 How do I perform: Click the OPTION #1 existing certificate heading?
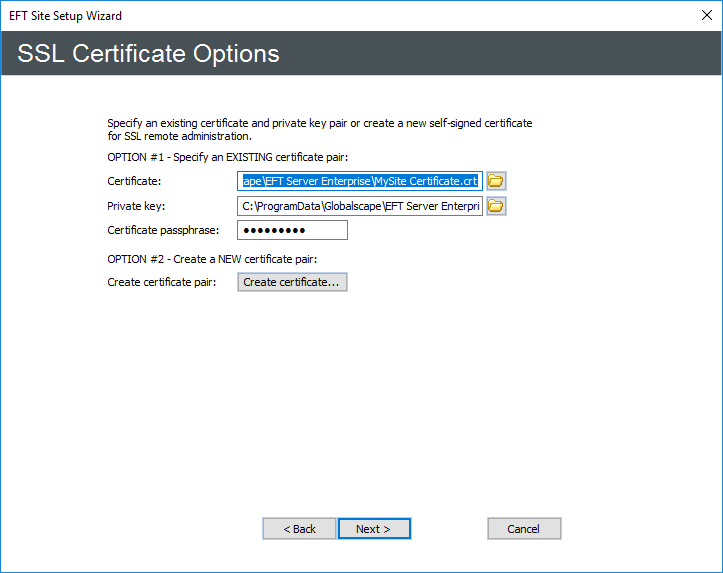227,157
